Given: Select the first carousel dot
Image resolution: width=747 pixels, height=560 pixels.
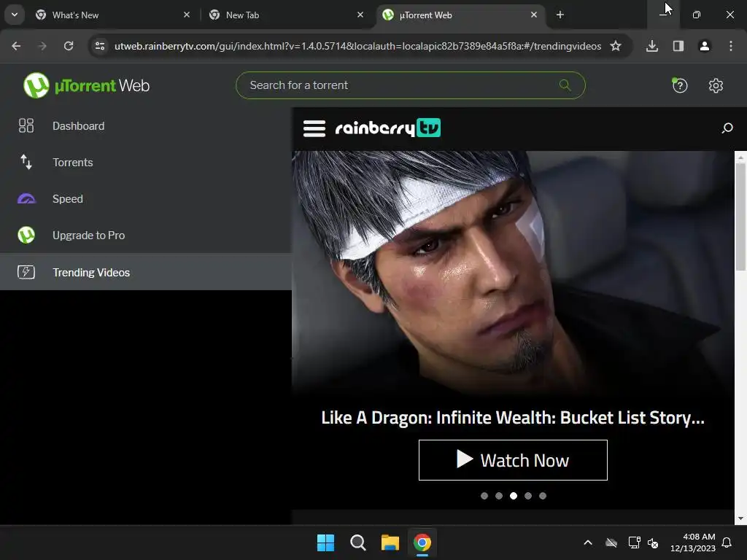Looking at the screenshot, I should [484, 496].
